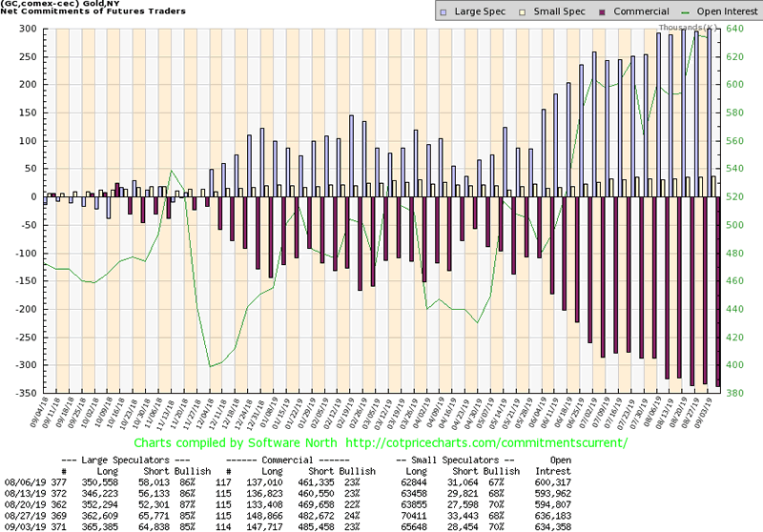Open the cotpricecharts.com commitmentscurrent URL

pos(474,443)
